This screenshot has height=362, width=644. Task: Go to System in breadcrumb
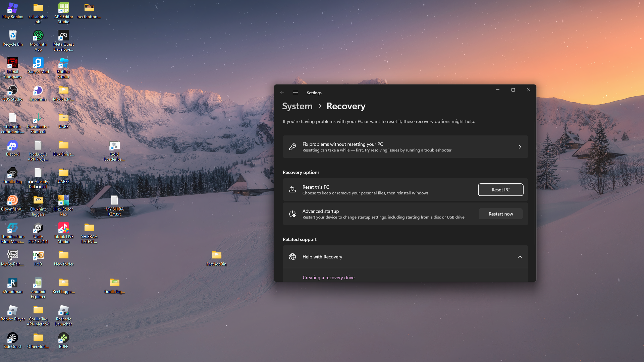297,106
